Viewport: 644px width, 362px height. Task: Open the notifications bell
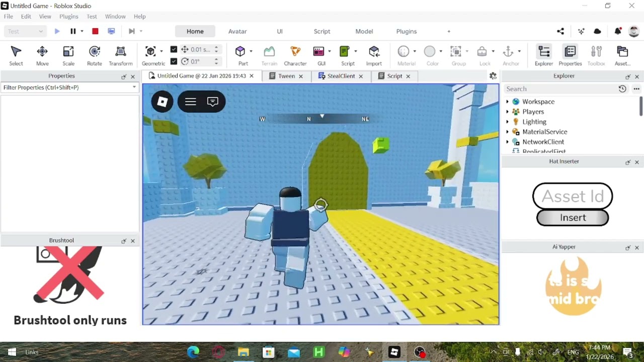618,31
